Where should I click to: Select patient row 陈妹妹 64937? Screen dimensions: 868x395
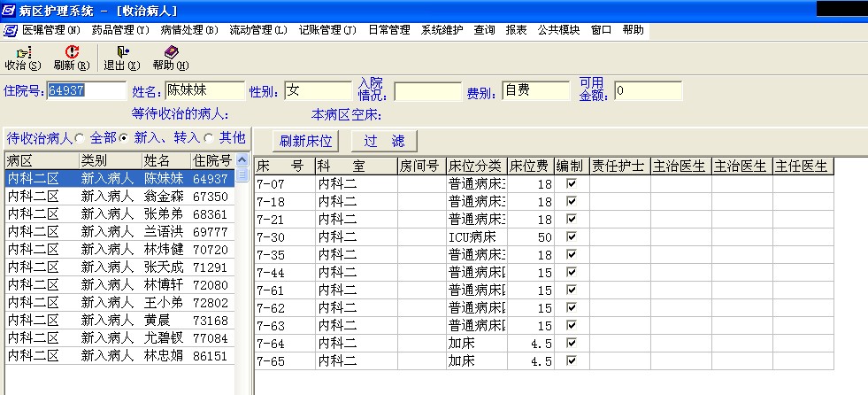point(119,178)
